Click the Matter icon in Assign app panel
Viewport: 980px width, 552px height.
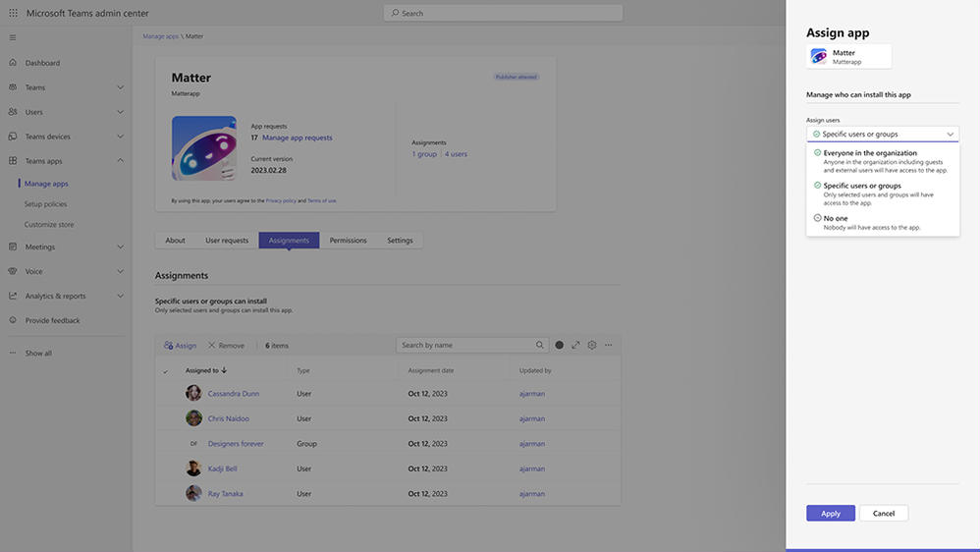819,56
